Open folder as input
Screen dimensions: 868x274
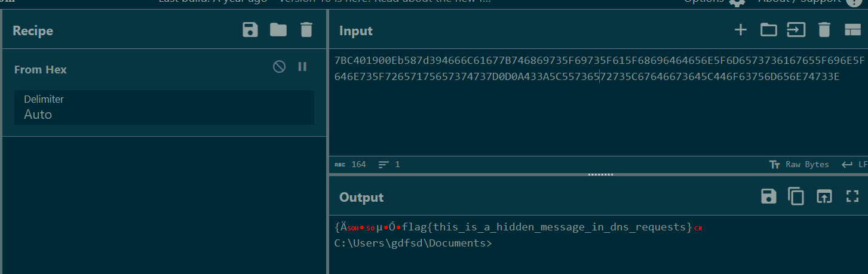(x=768, y=30)
